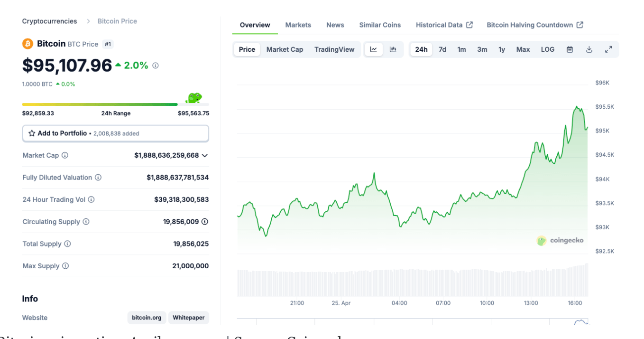Click the Bitcoin coin logo
This screenshot has height=339, width=644.
point(28,43)
